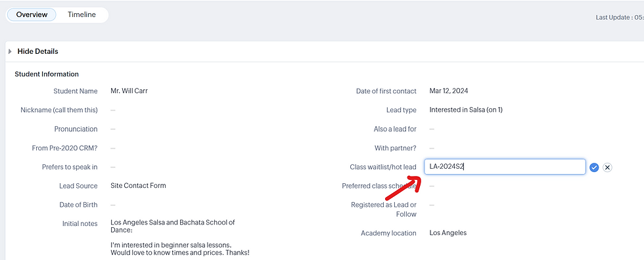The height and width of the screenshot is (260, 644).
Task: Click the empty Also a lead for value
Action: pyautogui.click(x=432, y=129)
